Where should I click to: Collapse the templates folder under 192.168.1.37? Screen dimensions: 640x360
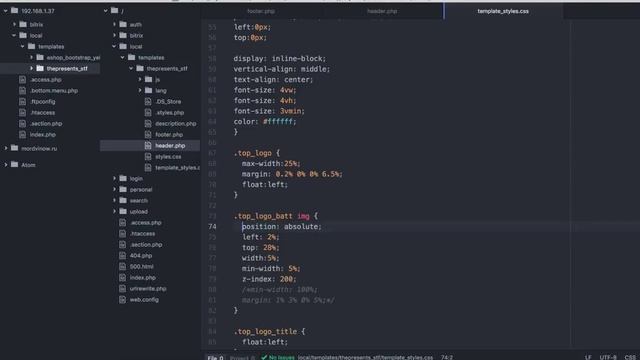coord(22,47)
